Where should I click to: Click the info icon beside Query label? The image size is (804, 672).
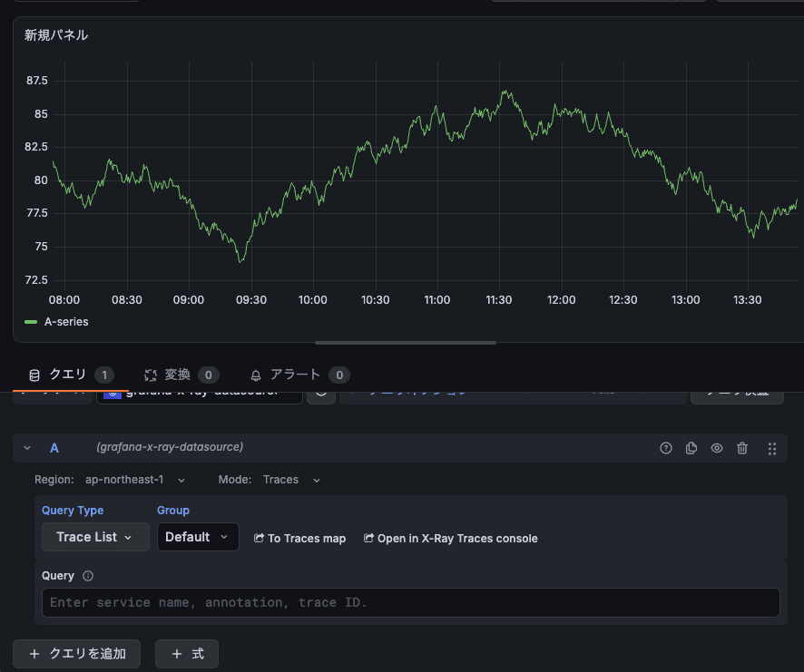click(x=88, y=576)
